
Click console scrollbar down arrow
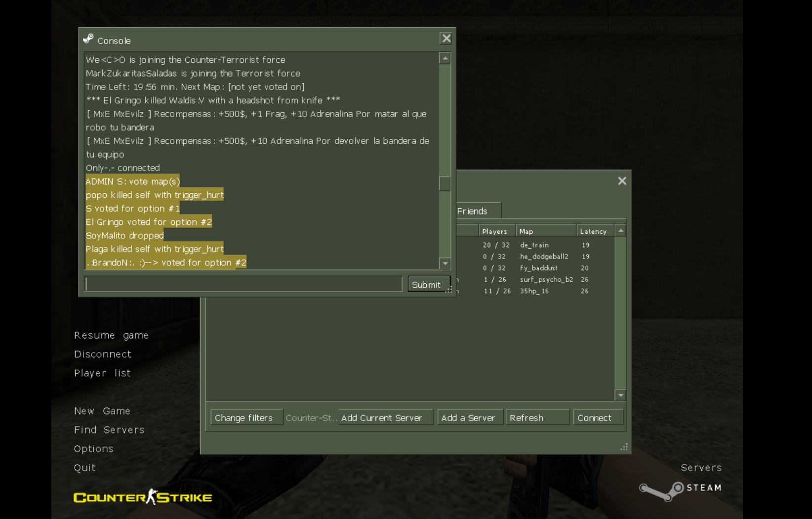tap(445, 263)
